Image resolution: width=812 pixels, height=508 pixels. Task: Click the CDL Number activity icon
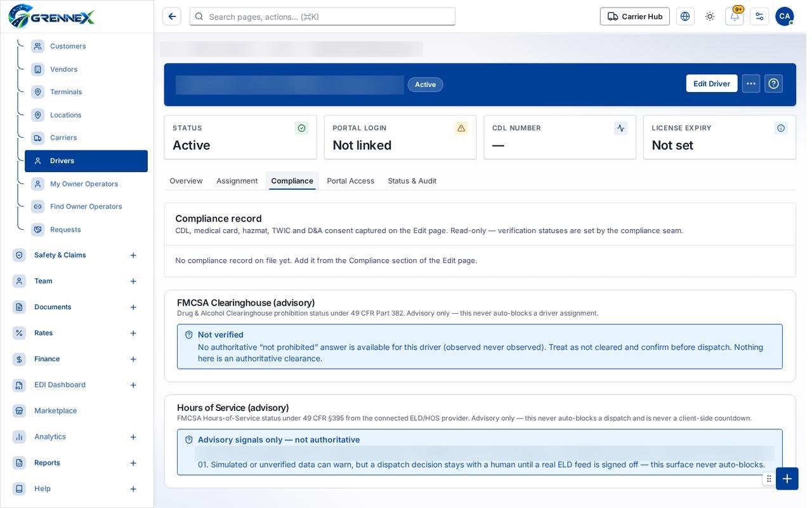pyautogui.click(x=621, y=128)
